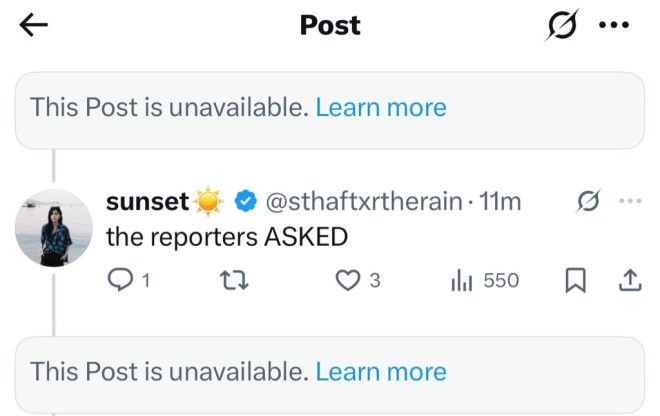
Task: Open sunset's profile picture
Action: click(x=54, y=228)
